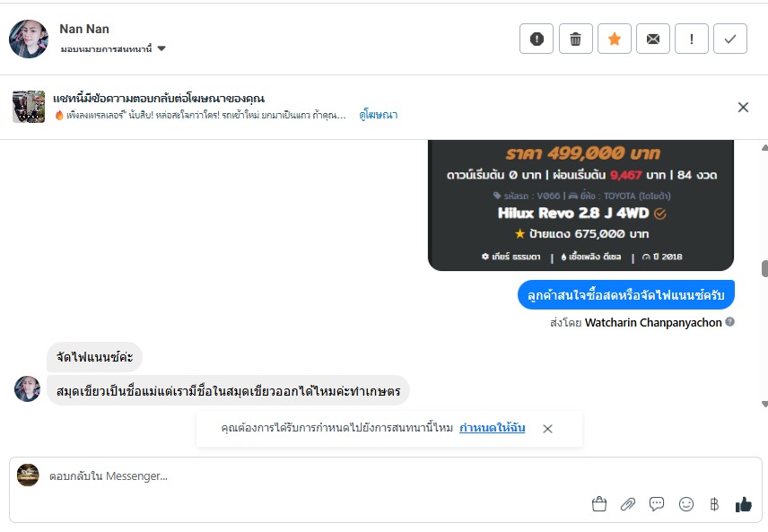The width and height of the screenshot is (768, 532).
Task: Open the emoji picker smiley icon
Action: (x=686, y=504)
